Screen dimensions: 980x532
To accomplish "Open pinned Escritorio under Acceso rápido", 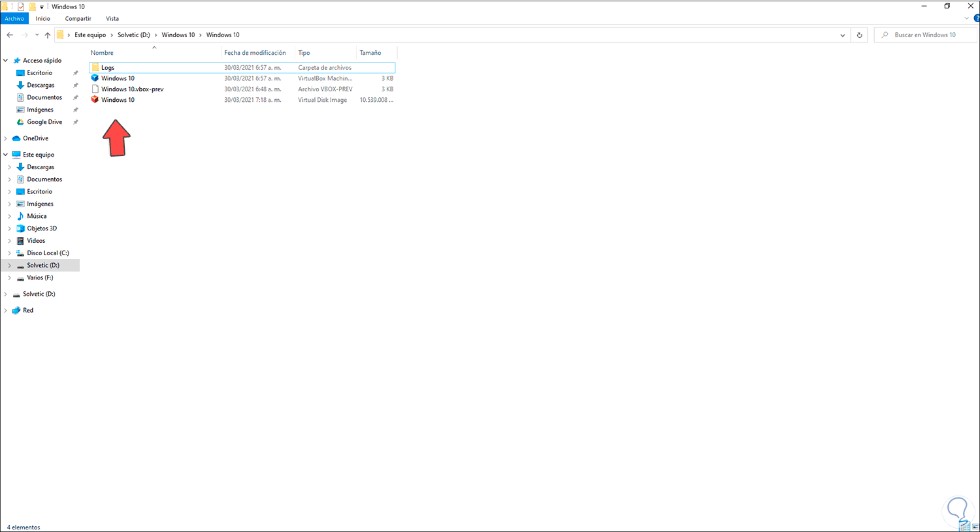I will pos(39,73).
